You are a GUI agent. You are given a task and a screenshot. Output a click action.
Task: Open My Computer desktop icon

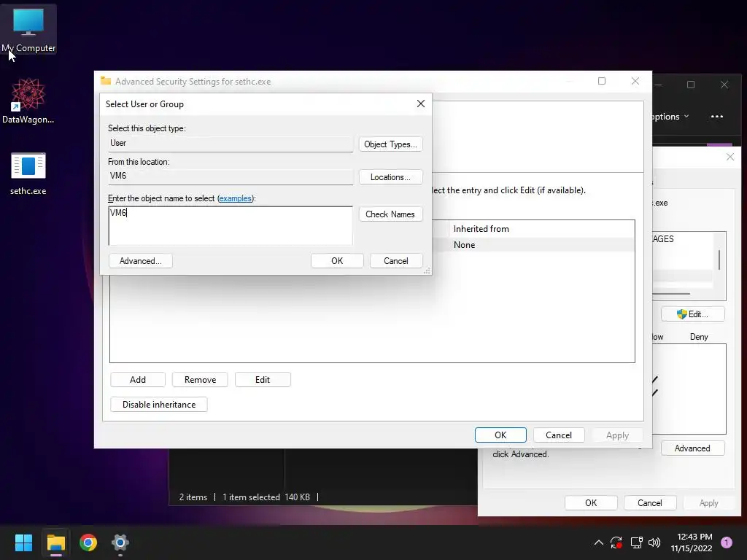[28, 29]
